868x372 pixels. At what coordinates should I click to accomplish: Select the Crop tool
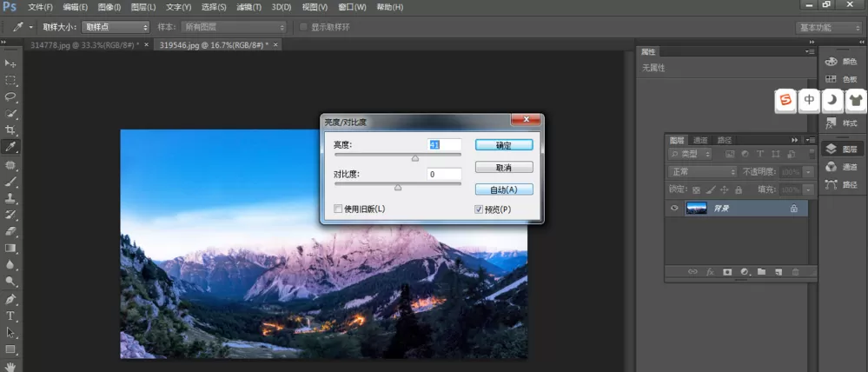tap(10, 130)
